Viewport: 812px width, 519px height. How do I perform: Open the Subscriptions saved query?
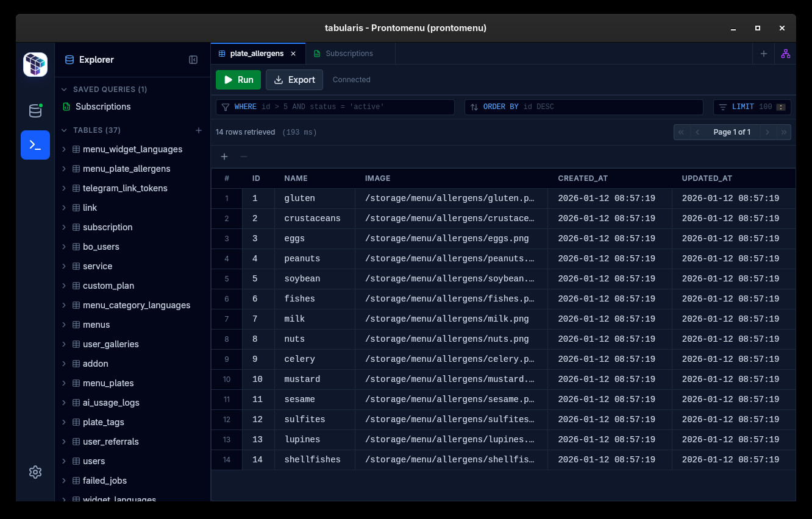click(103, 107)
